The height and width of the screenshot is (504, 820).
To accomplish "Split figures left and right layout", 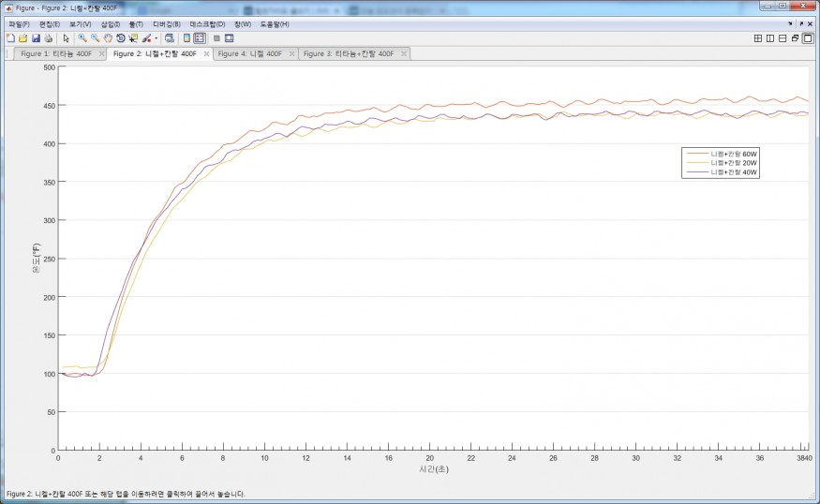I will [770, 38].
